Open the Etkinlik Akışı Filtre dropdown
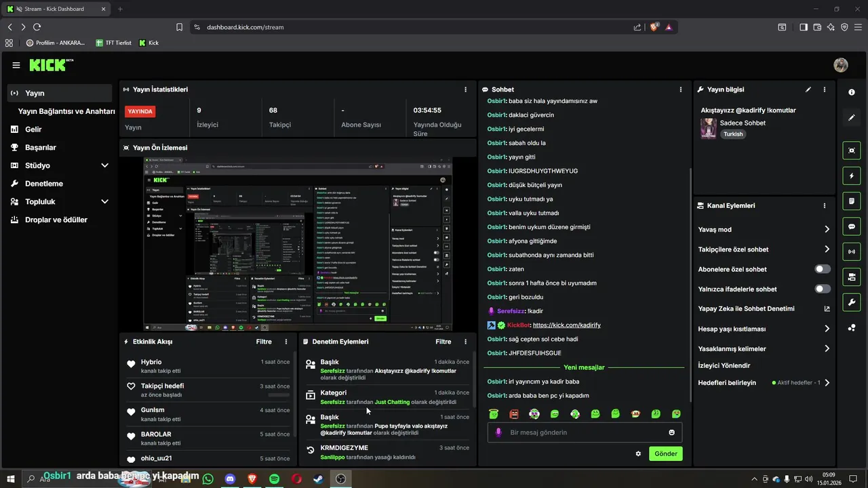868x488 pixels. pos(264,342)
